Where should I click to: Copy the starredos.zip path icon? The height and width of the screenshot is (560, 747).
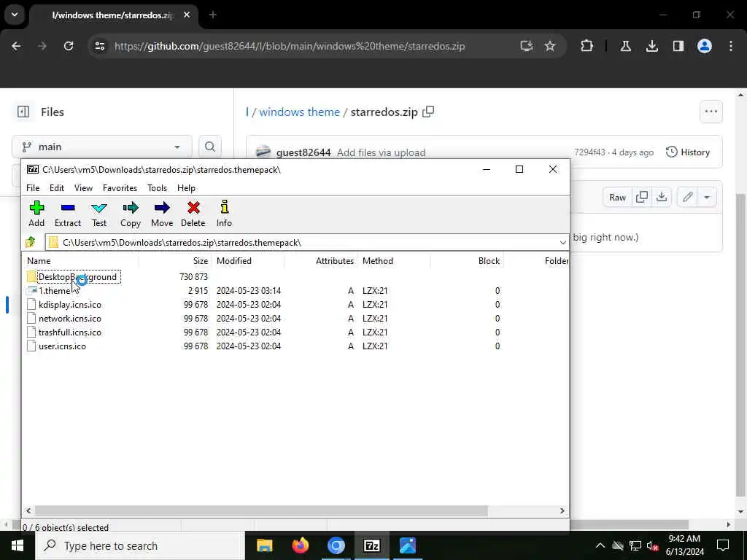click(x=428, y=112)
